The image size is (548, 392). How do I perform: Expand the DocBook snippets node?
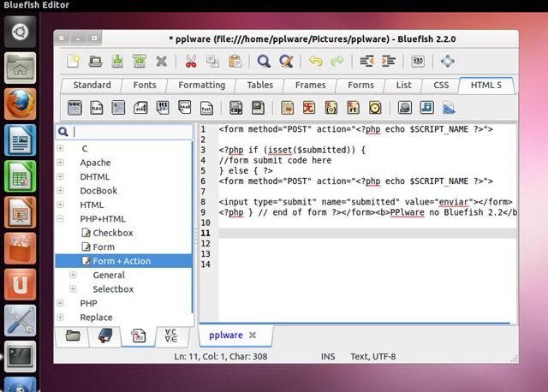pos(61,190)
